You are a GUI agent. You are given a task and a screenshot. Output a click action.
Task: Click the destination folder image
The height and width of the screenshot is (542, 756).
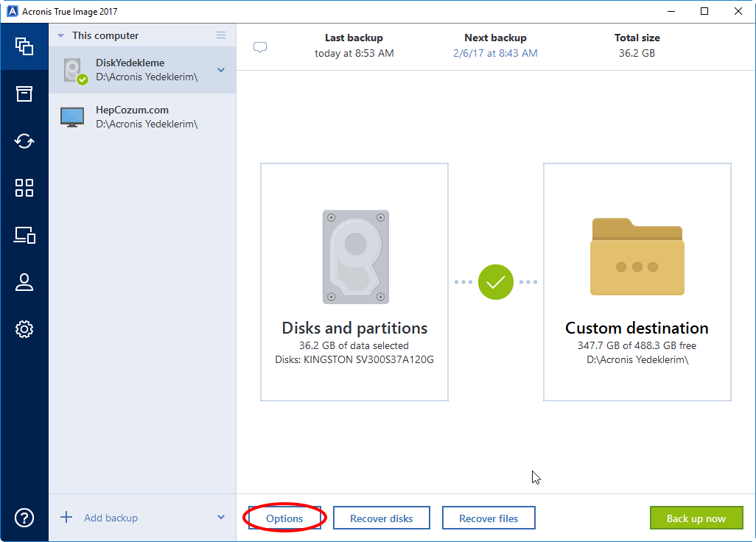(x=637, y=256)
